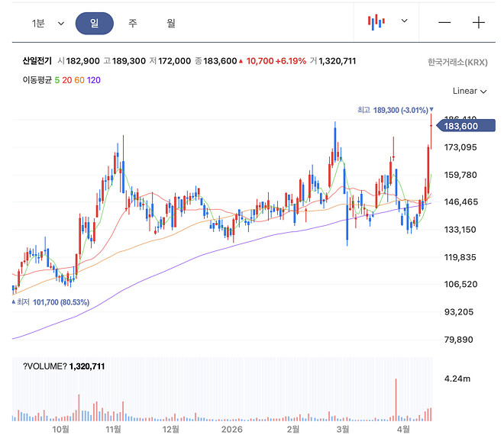Viewport: 504px width, 448px height.
Task: Click the 2026 date axis label
Action: tap(231, 430)
